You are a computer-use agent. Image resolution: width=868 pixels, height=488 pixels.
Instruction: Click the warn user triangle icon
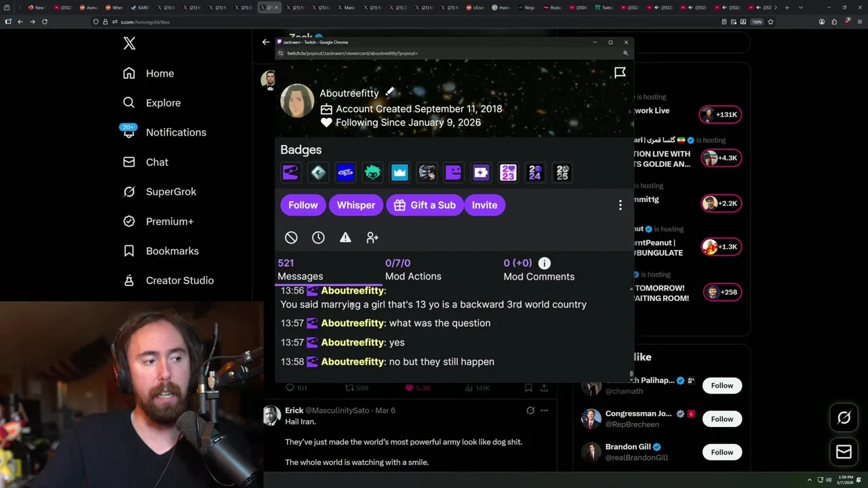point(345,237)
